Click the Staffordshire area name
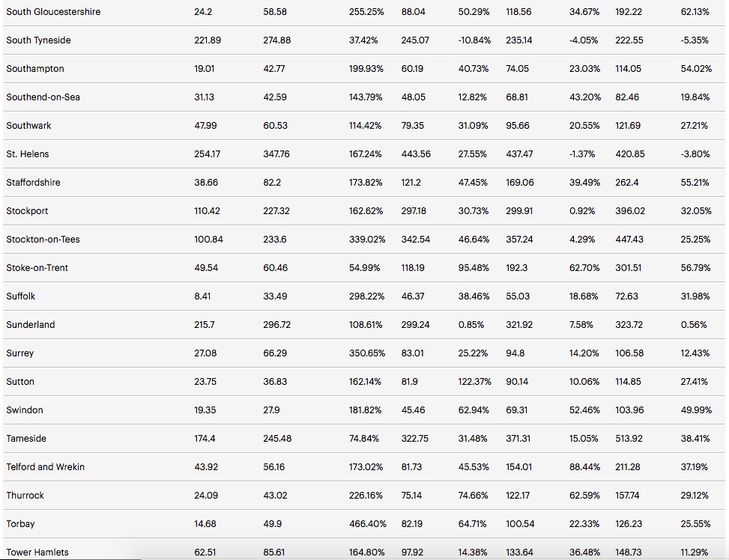 33,183
